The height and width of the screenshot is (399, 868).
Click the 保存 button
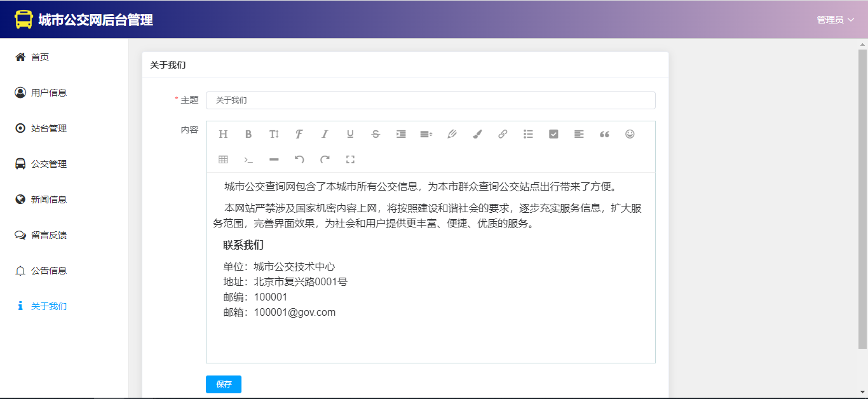224,384
